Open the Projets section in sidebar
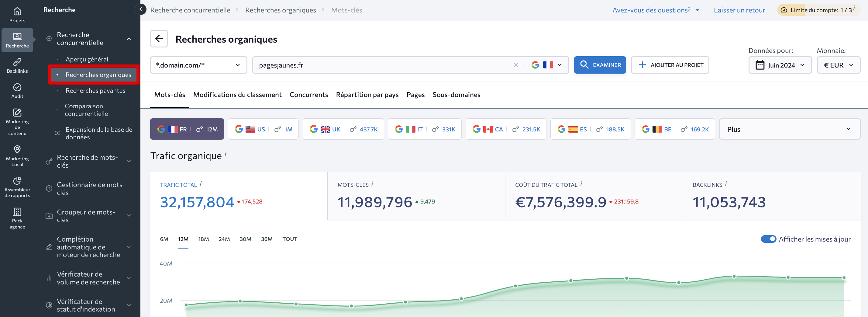The width and height of the screenshot is (868, 317). 17,15
